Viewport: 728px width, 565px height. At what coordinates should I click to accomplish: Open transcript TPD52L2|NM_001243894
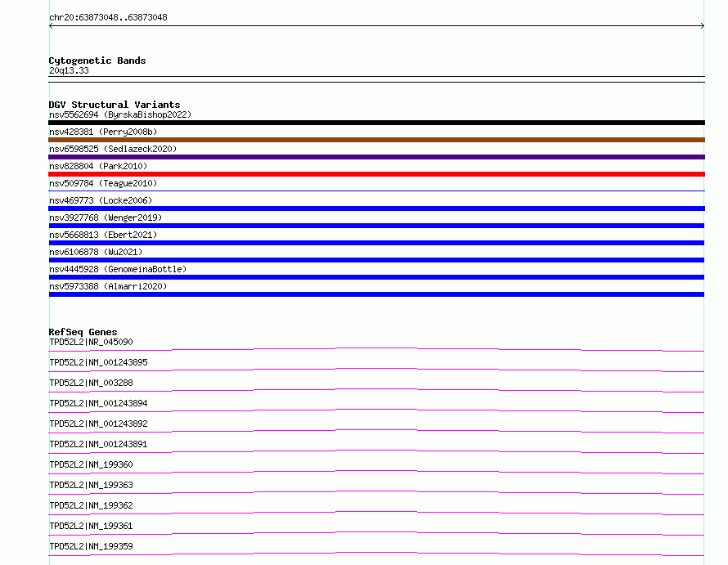[x=98, y=403]
